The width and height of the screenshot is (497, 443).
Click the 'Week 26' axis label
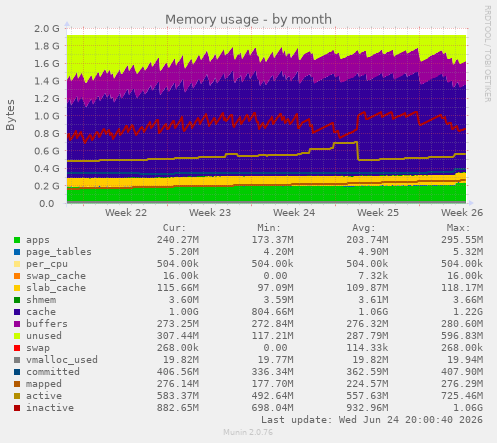pos(462,213)
